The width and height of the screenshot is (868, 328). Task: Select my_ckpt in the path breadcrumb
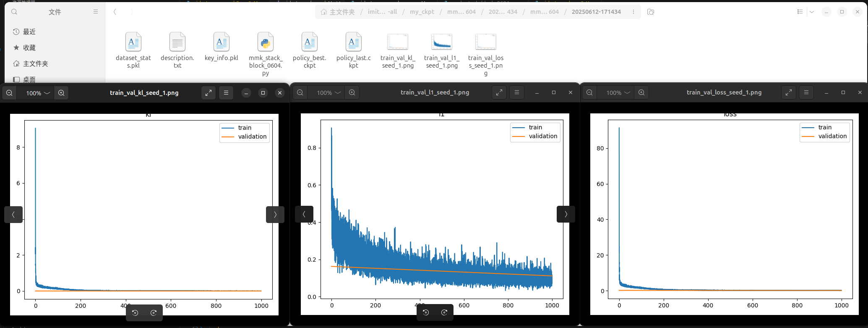[422, 12]
